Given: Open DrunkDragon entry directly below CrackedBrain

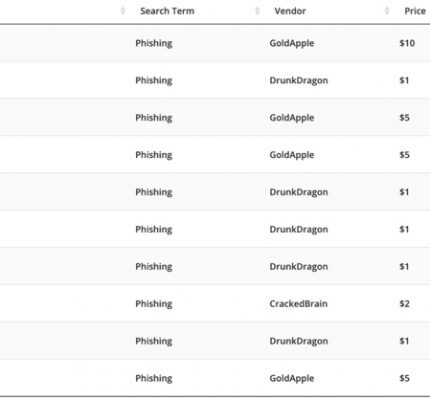Looking at the screenshot, I should (299, 341).
